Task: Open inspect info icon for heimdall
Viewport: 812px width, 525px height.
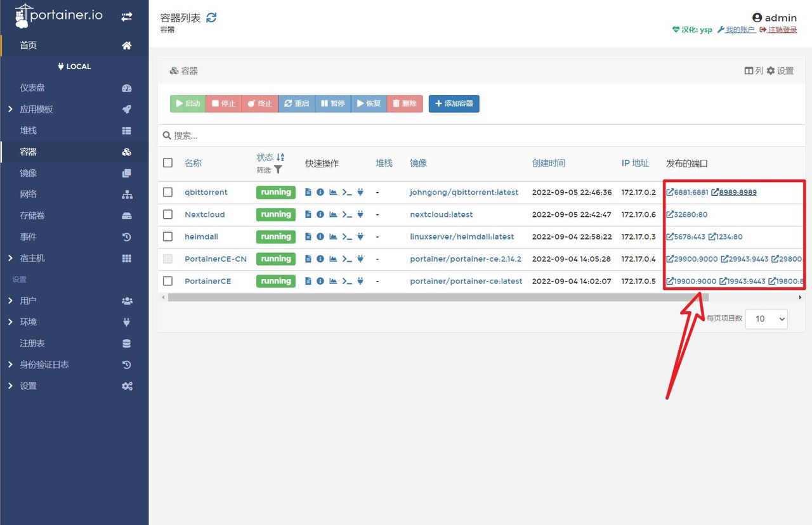Action: click(320, 237)
